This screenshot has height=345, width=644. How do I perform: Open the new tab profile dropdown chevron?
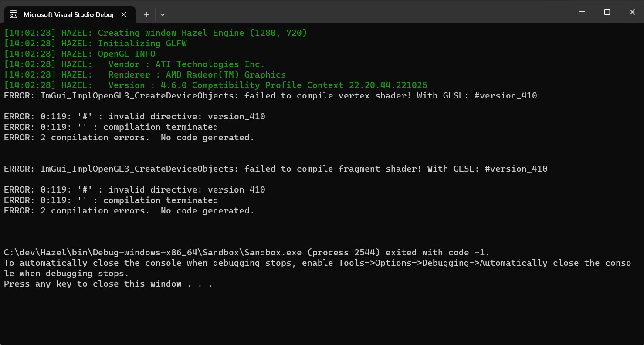tap(163, 14)
